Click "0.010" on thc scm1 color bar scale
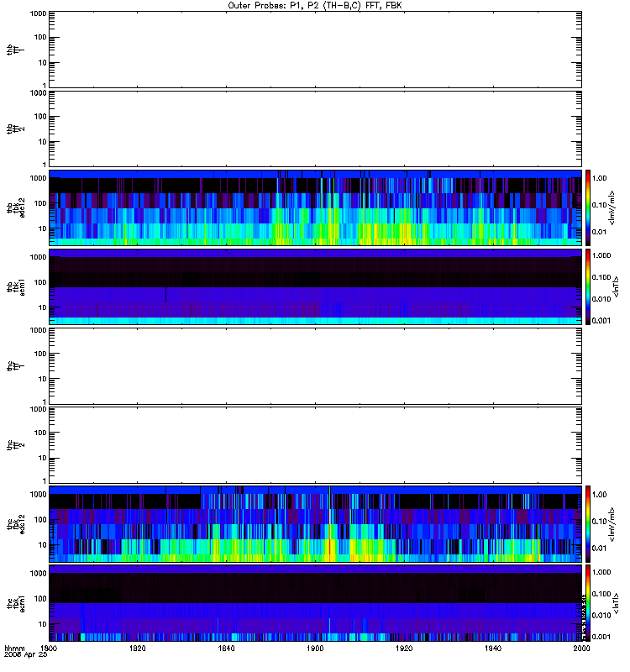The image size is (630, 672). tap(601, 615)
